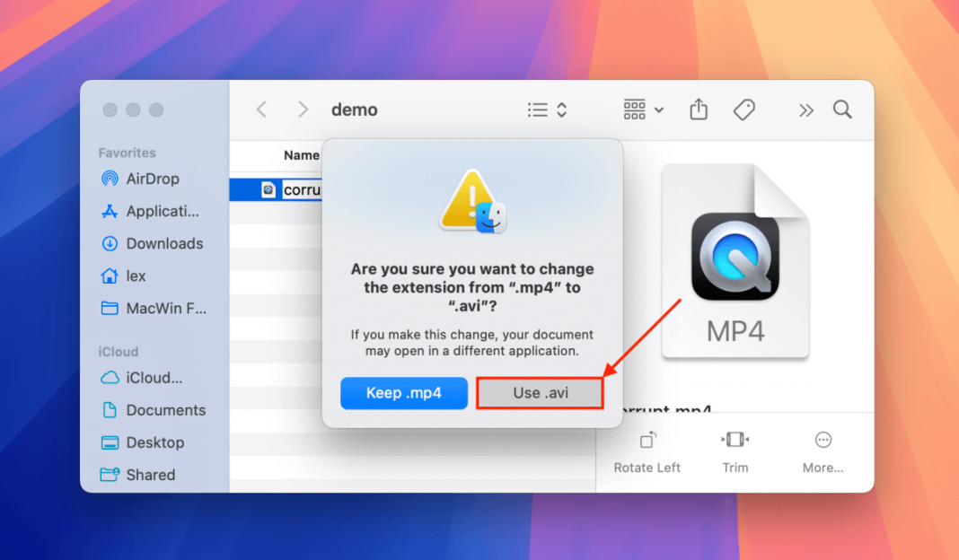Open More quick actions for the video

pos(823,440)
